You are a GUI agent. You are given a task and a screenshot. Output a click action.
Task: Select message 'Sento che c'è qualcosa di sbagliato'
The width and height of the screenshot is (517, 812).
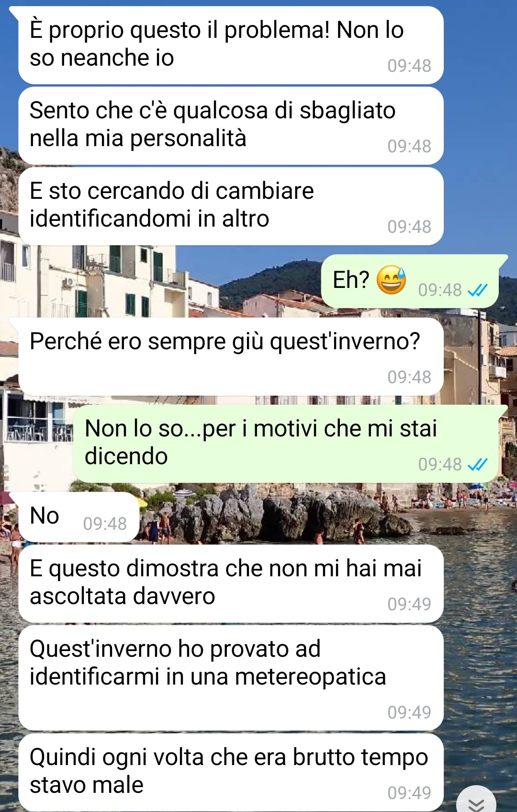coord(231,126)
